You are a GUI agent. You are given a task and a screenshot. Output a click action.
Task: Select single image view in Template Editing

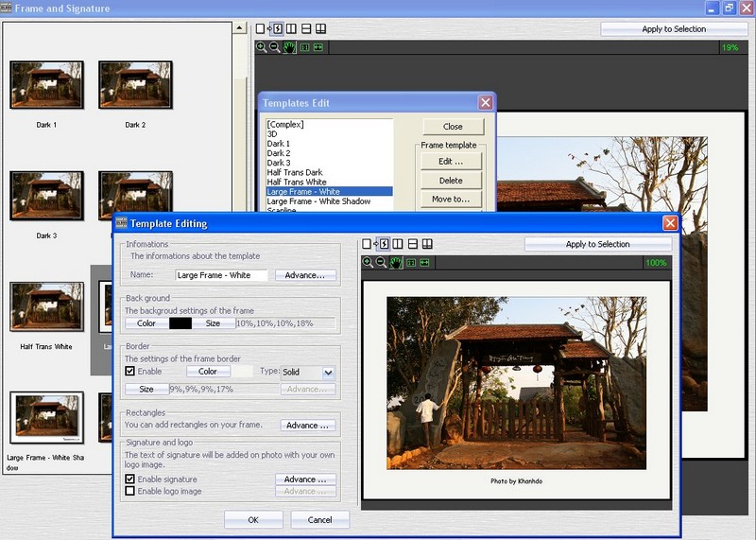(368, 244)
